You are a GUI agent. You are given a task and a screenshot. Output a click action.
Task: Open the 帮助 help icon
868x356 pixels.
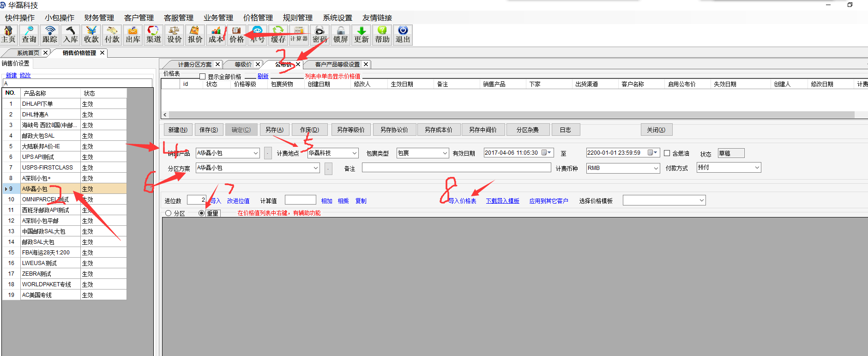point(382,35)
